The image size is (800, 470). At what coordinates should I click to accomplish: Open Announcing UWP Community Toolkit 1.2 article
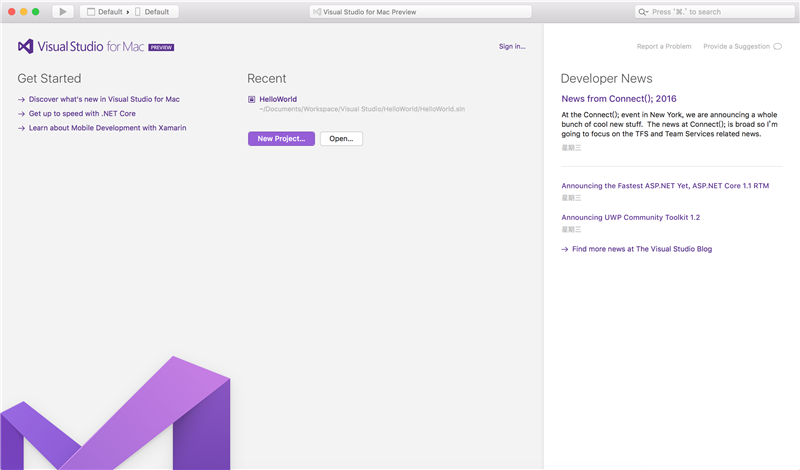coord(631,217)
